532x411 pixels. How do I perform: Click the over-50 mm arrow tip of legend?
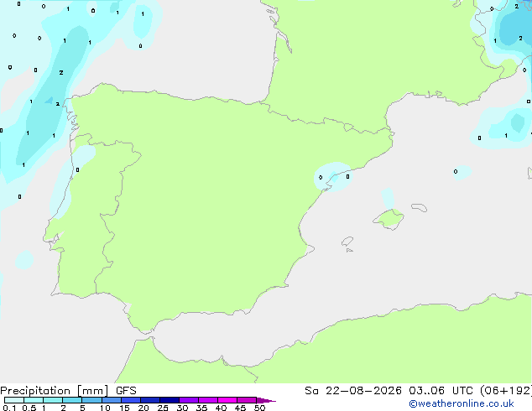pyautogui.click(x=266, y=400)
